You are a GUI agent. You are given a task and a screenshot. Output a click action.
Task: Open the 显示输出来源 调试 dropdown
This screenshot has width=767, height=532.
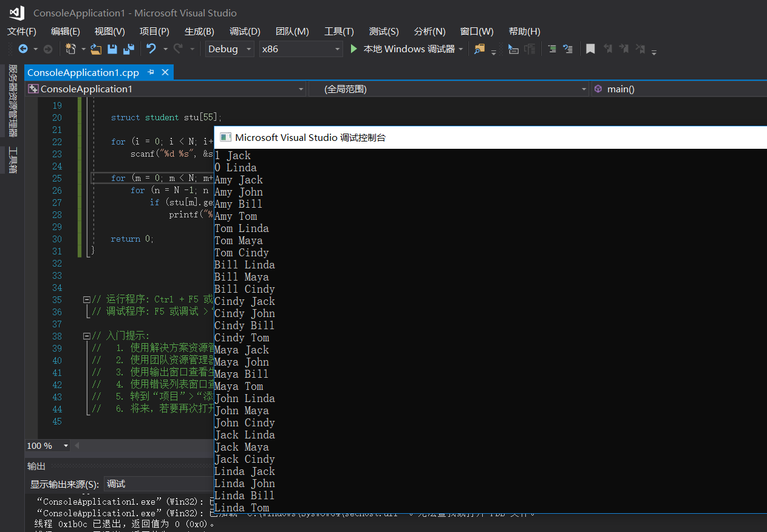tap(158, 484)
